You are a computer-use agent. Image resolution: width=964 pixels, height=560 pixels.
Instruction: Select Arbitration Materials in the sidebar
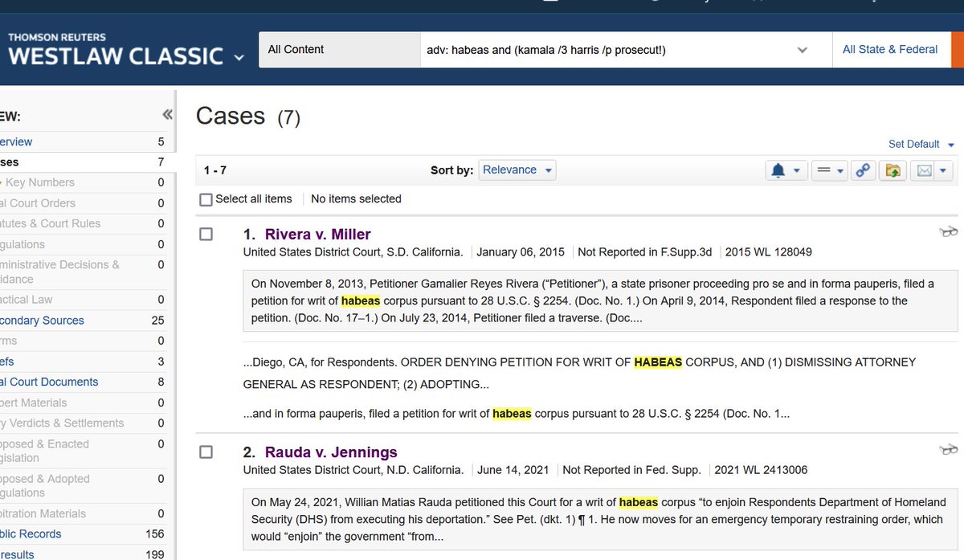pos(43,513)
